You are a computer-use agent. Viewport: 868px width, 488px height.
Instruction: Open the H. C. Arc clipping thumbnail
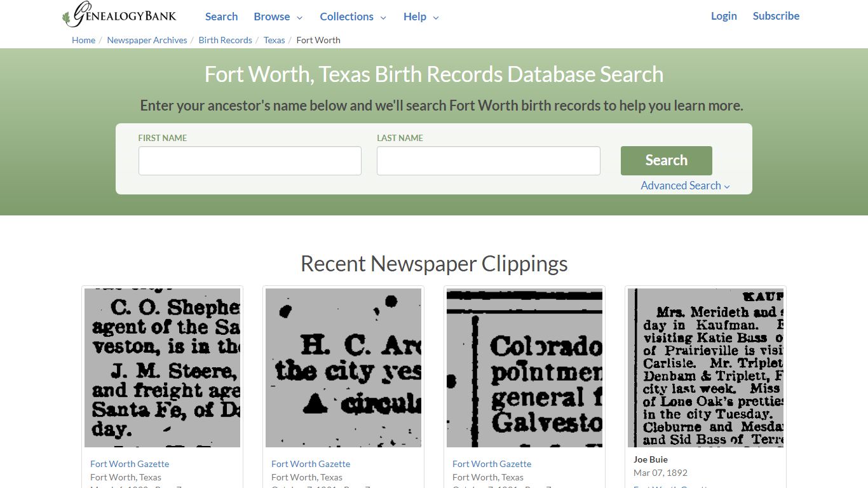(343, 368)
